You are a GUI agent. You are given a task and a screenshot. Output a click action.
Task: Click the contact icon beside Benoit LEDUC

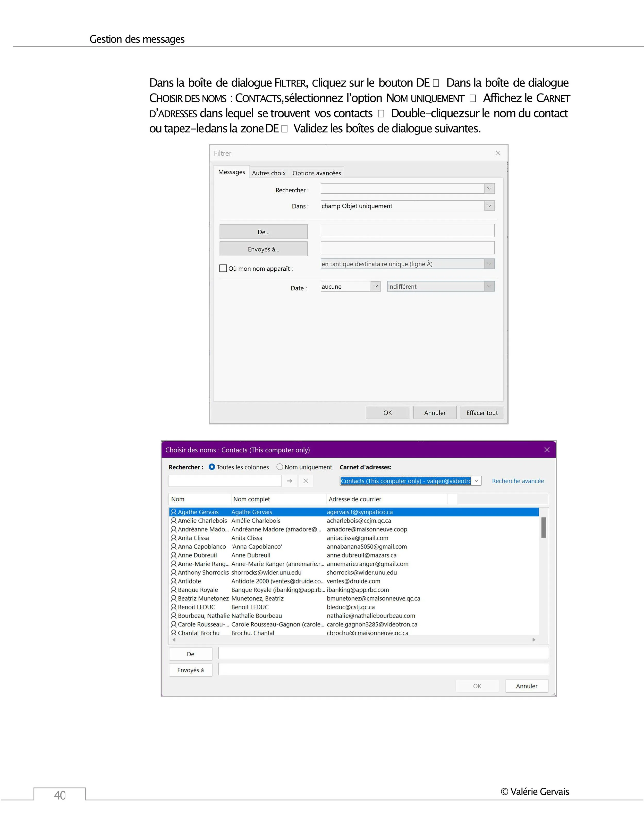pos(174,607)
